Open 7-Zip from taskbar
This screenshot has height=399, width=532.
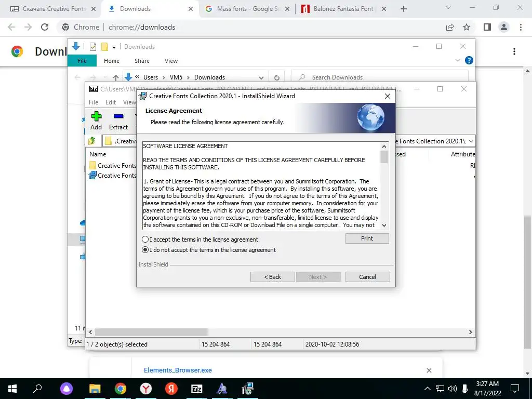[x=197, y=389]
